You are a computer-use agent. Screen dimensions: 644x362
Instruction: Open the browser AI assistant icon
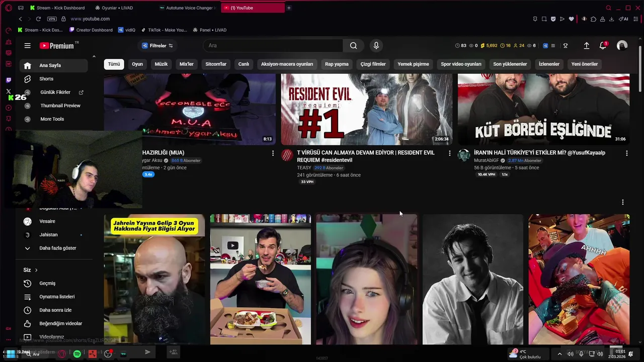(x=624, y=19)
